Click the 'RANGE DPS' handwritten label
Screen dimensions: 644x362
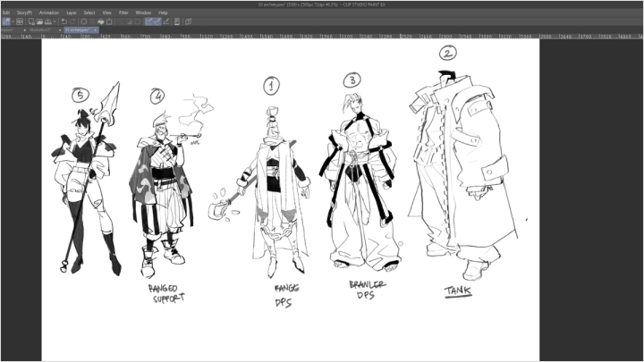[x=286, y=296]
